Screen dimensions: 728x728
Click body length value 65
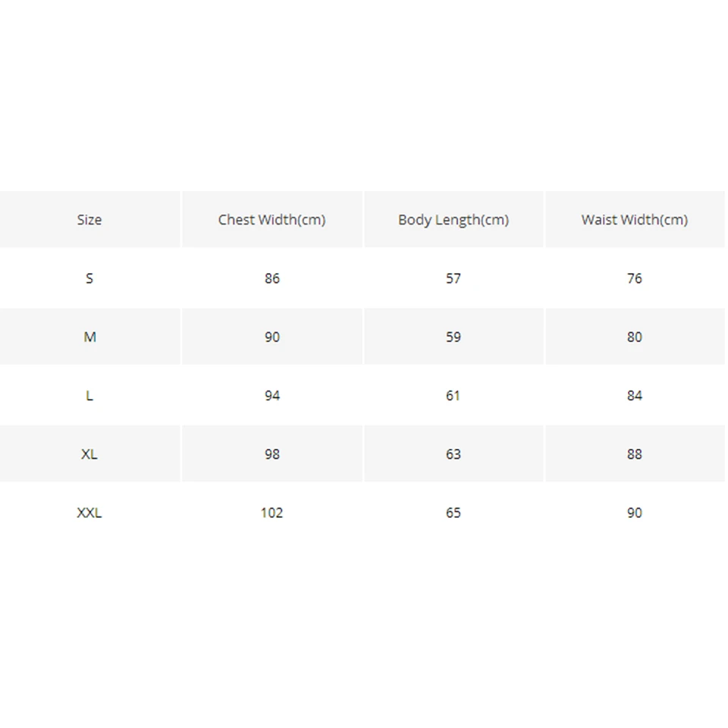[453, 513]
